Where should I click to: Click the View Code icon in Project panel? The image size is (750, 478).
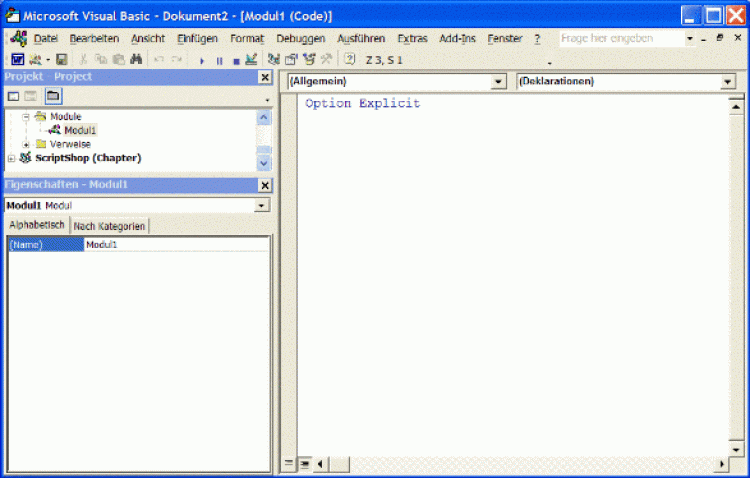click(x=14, y=96)
